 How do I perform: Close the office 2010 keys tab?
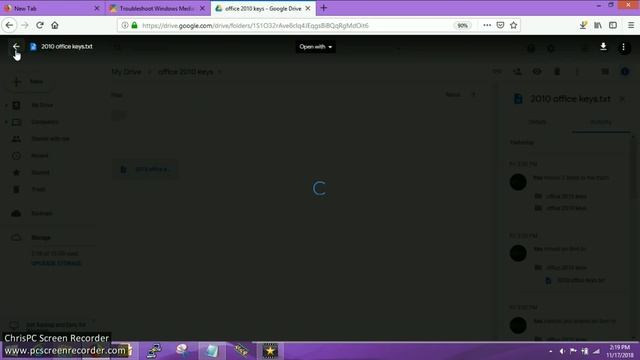coord(308,8)
